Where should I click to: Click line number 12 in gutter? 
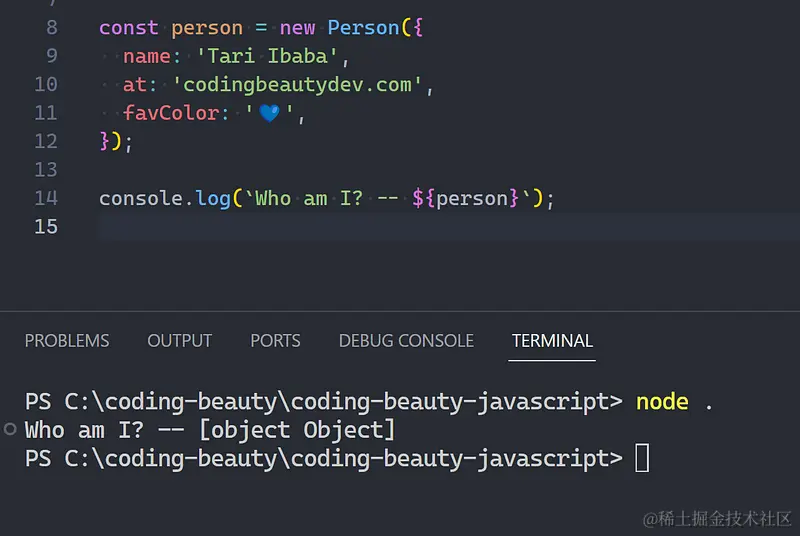point(46,141)
